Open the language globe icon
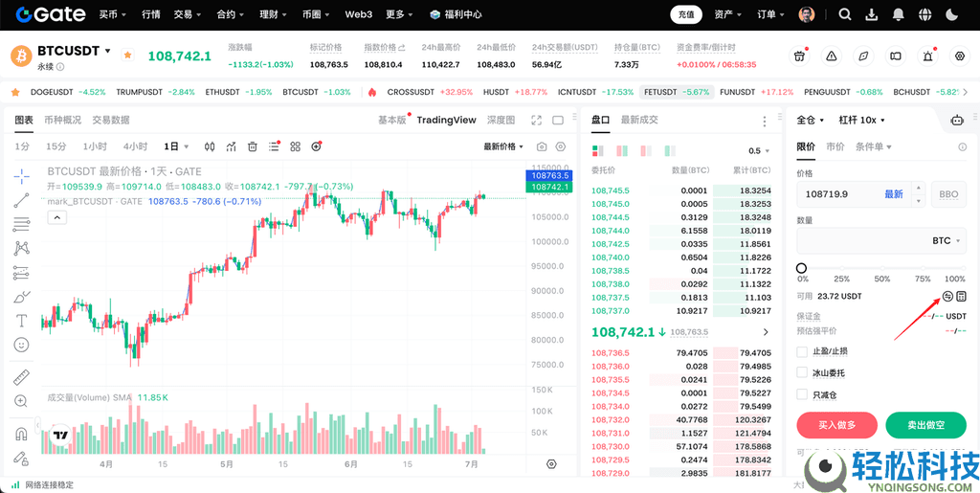The image size is (980, 493). (x=925, y=14)
